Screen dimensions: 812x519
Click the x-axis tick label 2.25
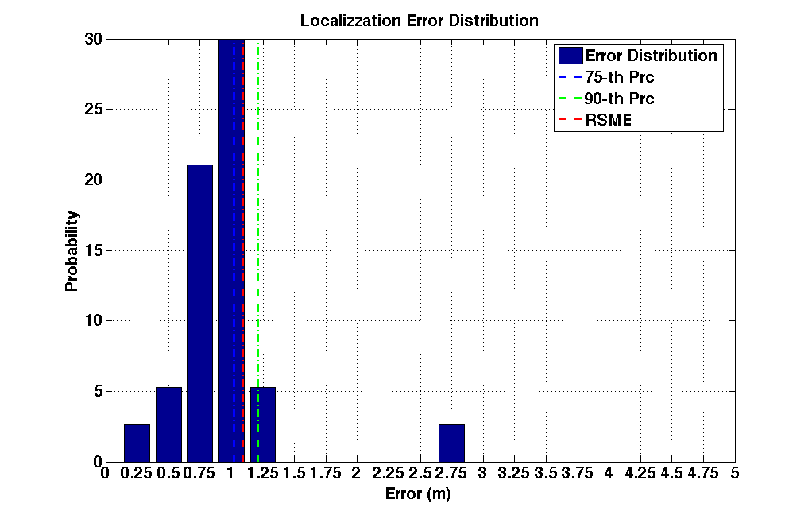388,473
